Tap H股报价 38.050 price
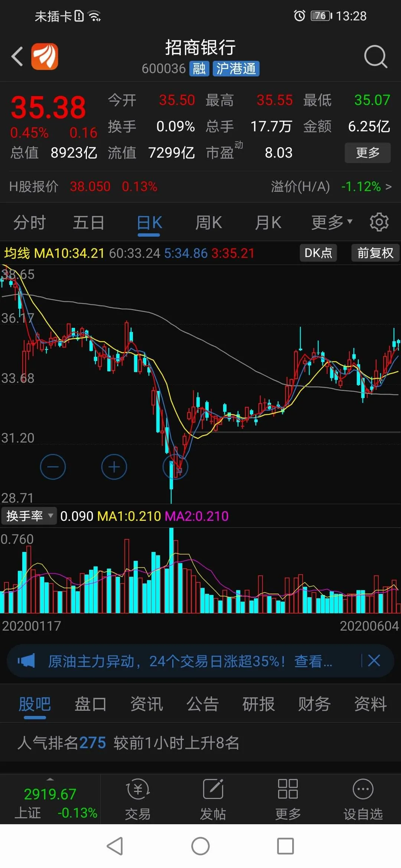The width and height of the screenshot is (401, 868). point(90,186)
